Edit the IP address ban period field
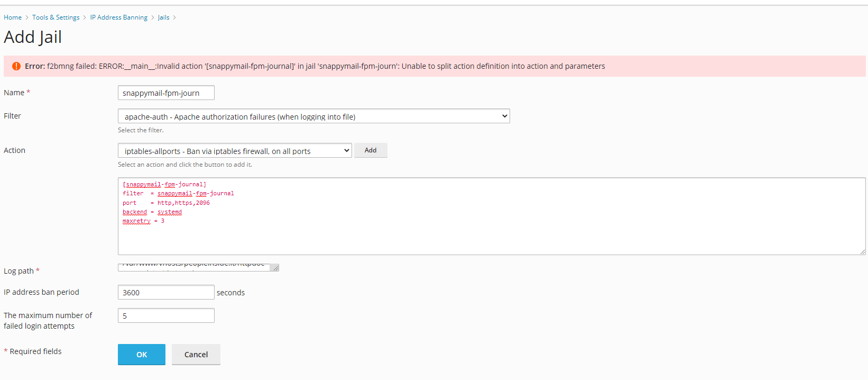The width and height of the screenshot is (868, 380). [x=166, y=292]
